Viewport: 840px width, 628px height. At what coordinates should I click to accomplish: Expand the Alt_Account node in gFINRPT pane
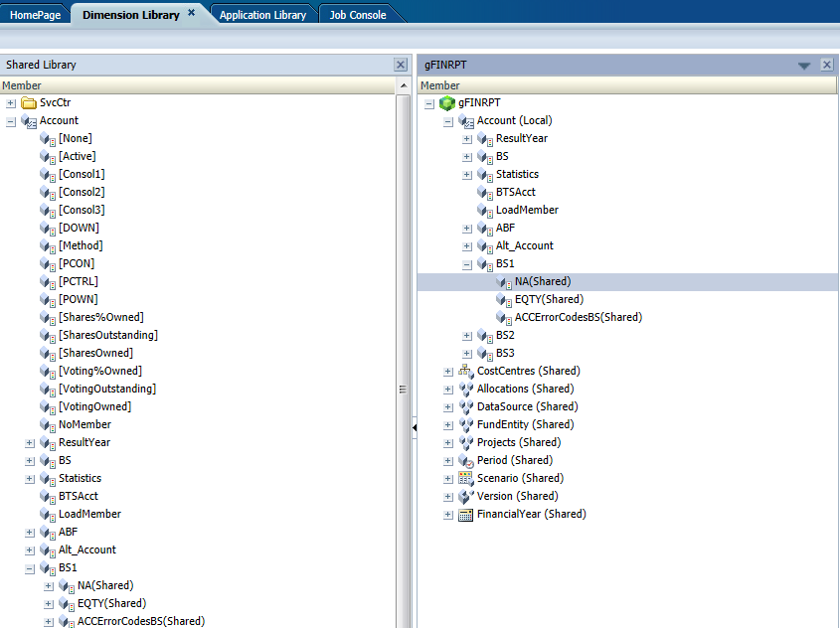click(x=467, y=246)
